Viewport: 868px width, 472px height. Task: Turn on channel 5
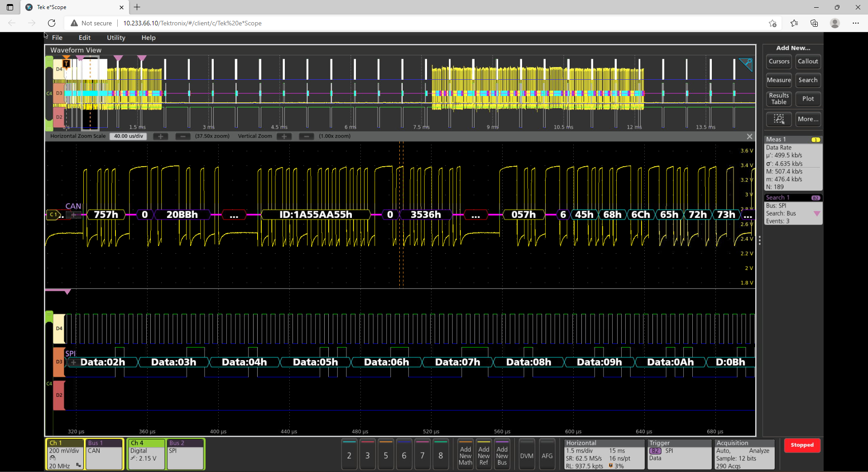pos(386,455)
